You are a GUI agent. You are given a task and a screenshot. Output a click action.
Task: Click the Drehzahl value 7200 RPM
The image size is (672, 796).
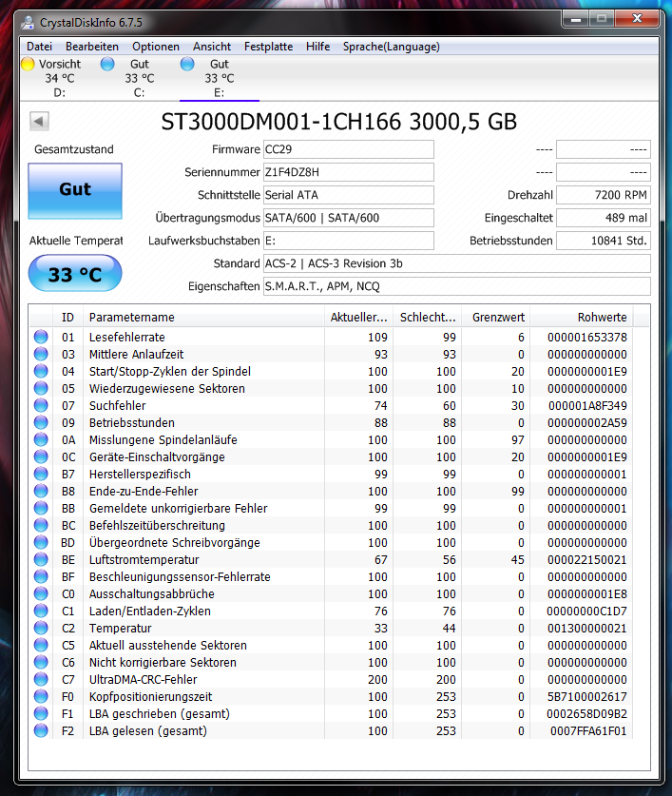click(x=604, y=195)
